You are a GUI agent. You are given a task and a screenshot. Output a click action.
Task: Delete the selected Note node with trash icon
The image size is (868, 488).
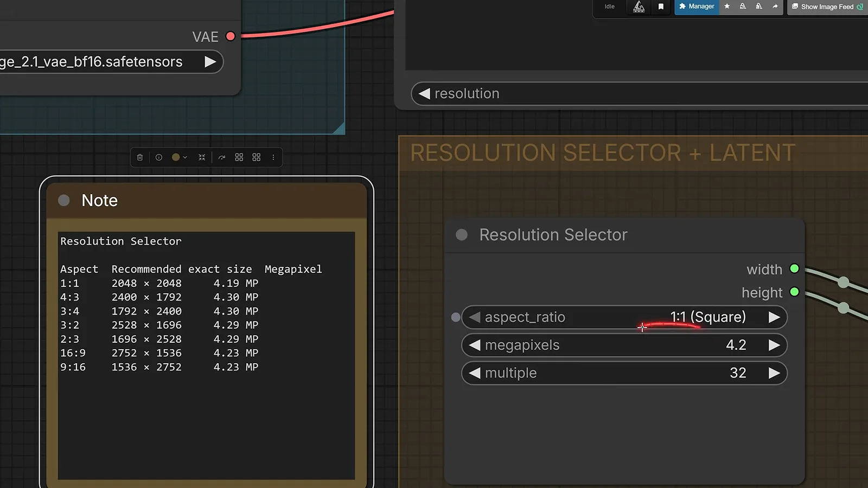[x=140, y=157]
